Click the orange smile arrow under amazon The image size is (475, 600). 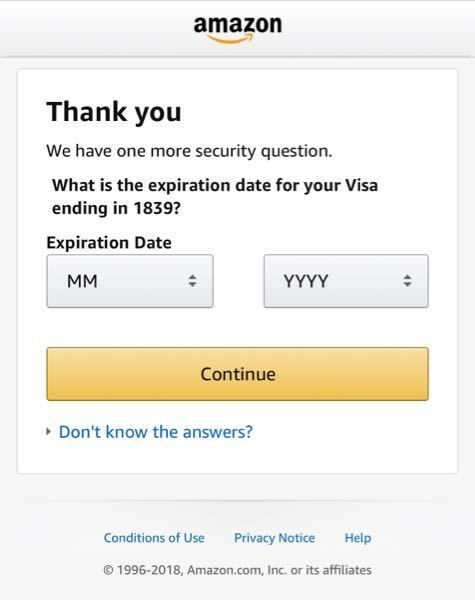coord(230,39)
